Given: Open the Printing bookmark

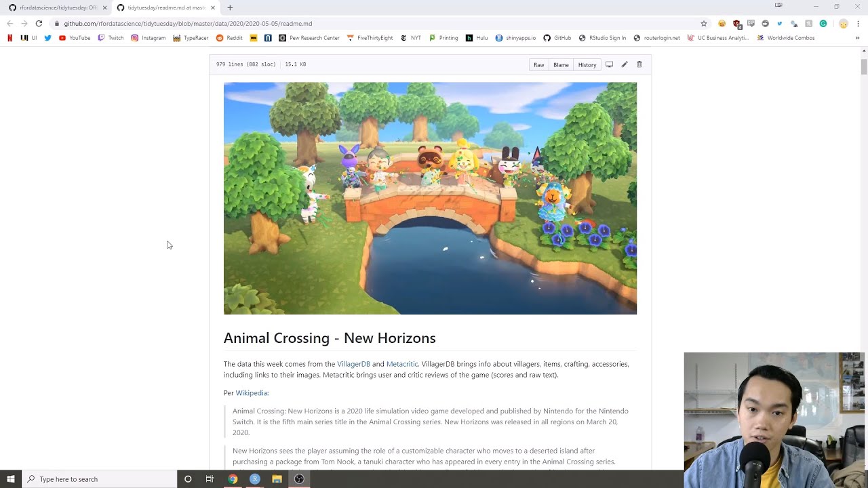Looking at the screenshot, I should [x=443, y=38].
